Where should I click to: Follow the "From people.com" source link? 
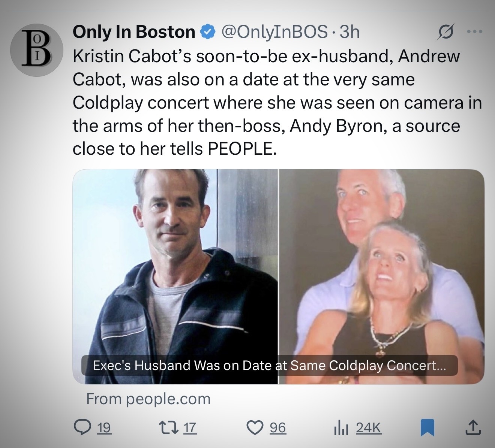148,399
